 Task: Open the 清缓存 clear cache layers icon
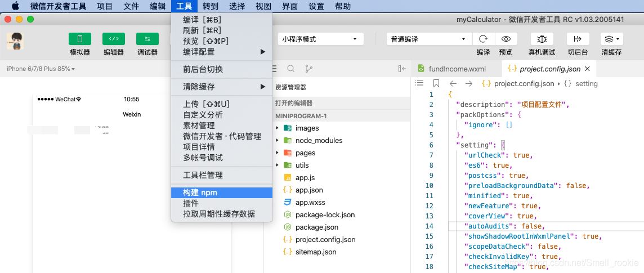coord(611,39)
